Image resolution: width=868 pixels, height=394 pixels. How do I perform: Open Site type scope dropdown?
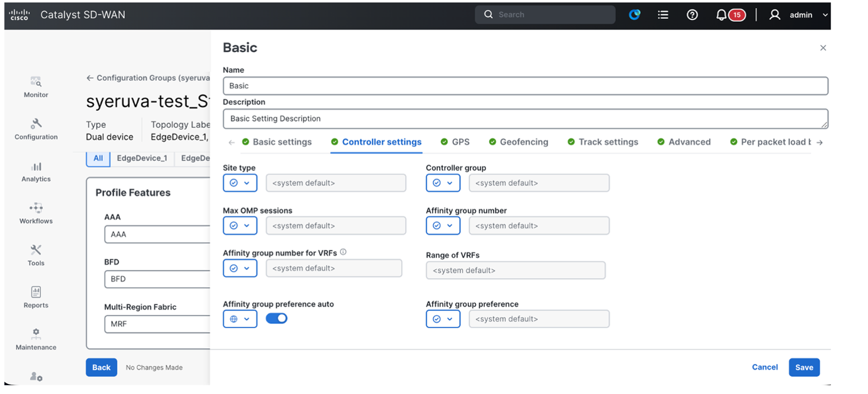click(240, 183)
